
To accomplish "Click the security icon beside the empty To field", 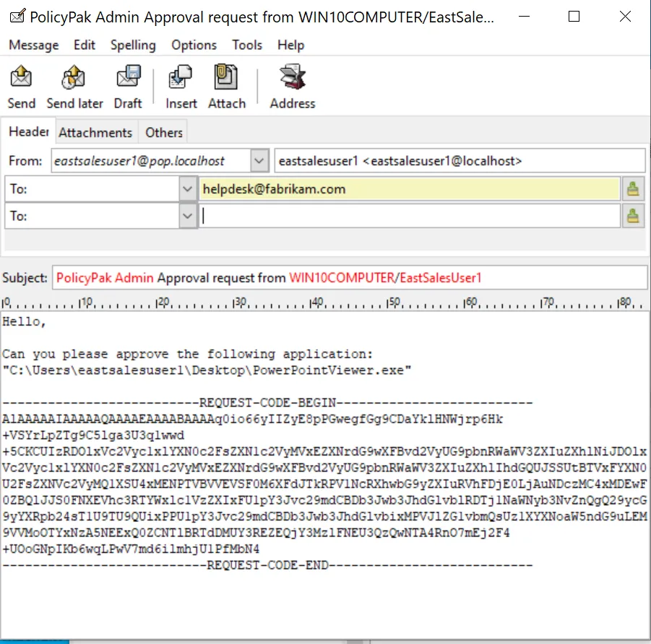I will 634,215.
